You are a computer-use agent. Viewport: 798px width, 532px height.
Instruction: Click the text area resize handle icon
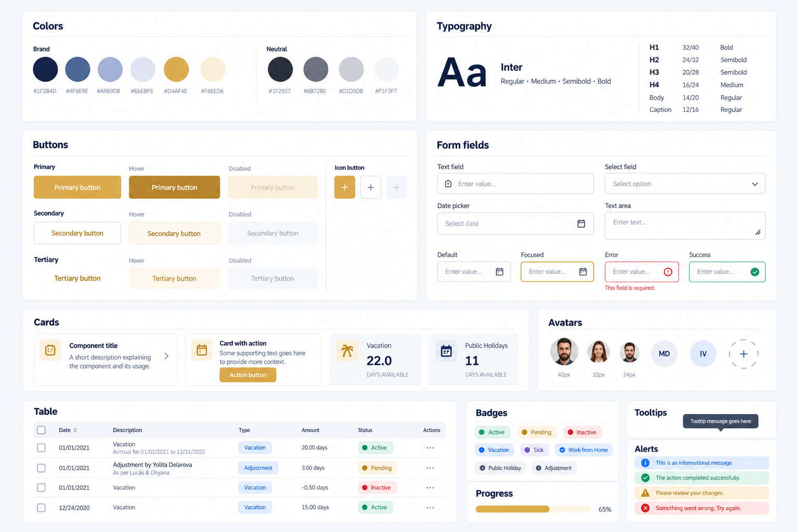click(x=758, y=232)
